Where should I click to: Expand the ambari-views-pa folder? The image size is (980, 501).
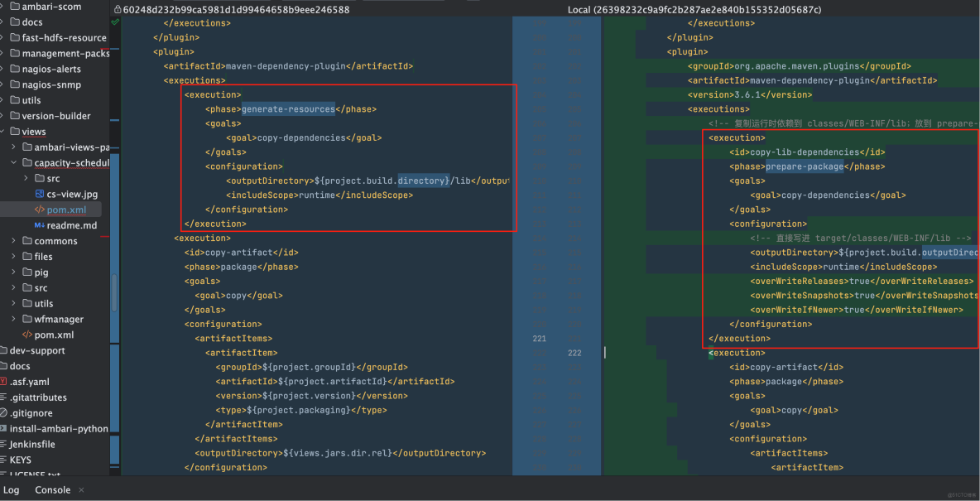pyautogui.click(x=14, y=147)
